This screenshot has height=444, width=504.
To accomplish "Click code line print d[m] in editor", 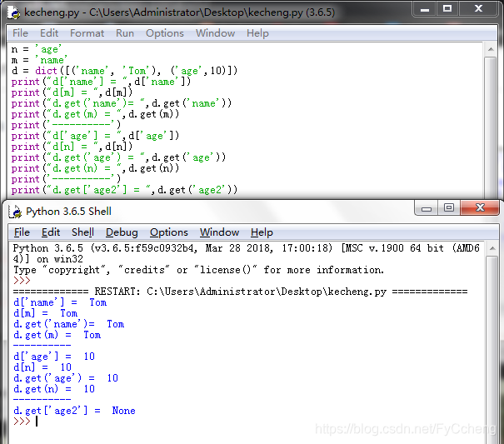I will [72, 92].
